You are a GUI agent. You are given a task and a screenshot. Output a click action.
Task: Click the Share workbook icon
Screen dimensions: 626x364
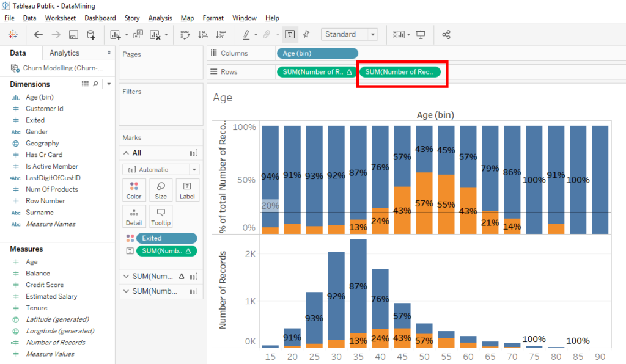(447, 35)
